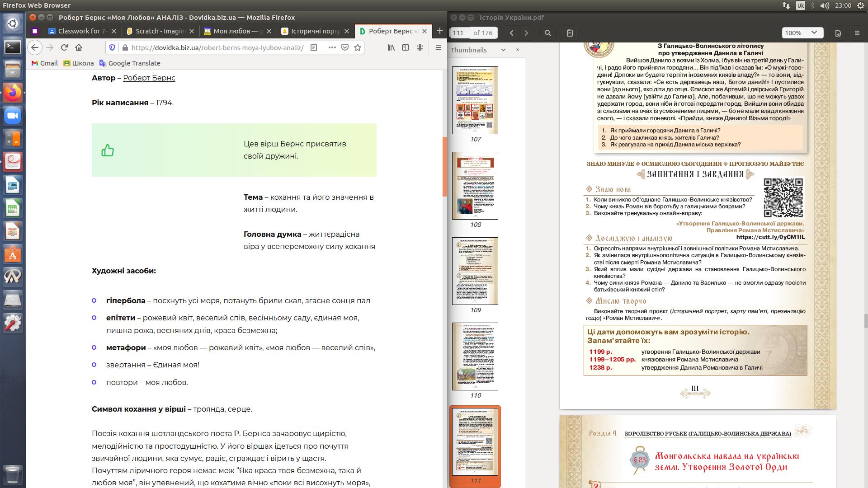Open the 100% zoom dropdown

tap(802, 33)
